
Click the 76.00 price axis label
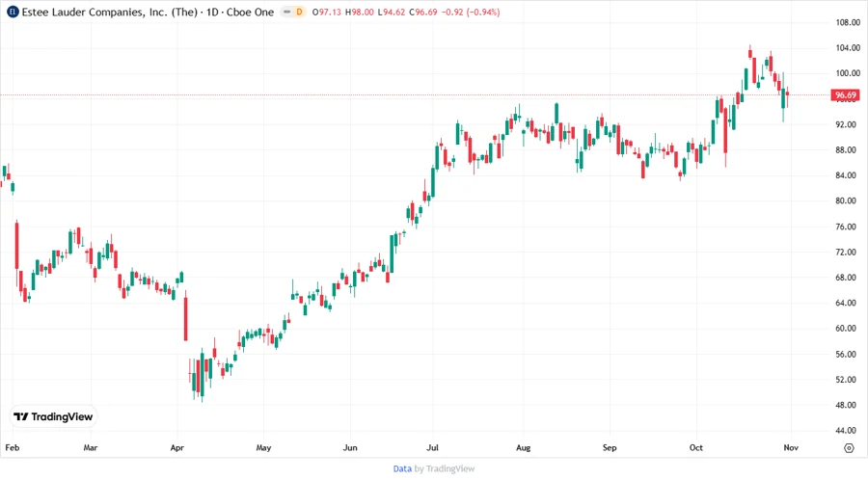(848, 227)
